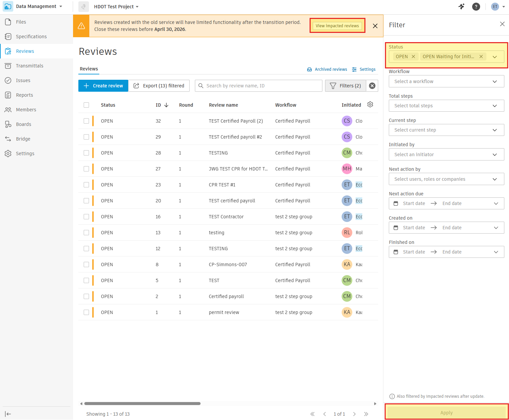
Task: Collapse the left sidebar navigation
Action: coord(8,414)
